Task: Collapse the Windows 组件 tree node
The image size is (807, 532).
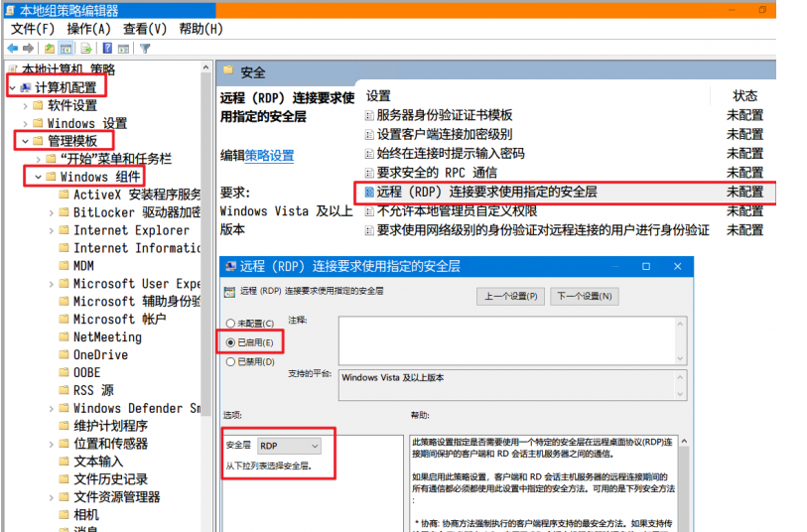Action: point(39,177)
